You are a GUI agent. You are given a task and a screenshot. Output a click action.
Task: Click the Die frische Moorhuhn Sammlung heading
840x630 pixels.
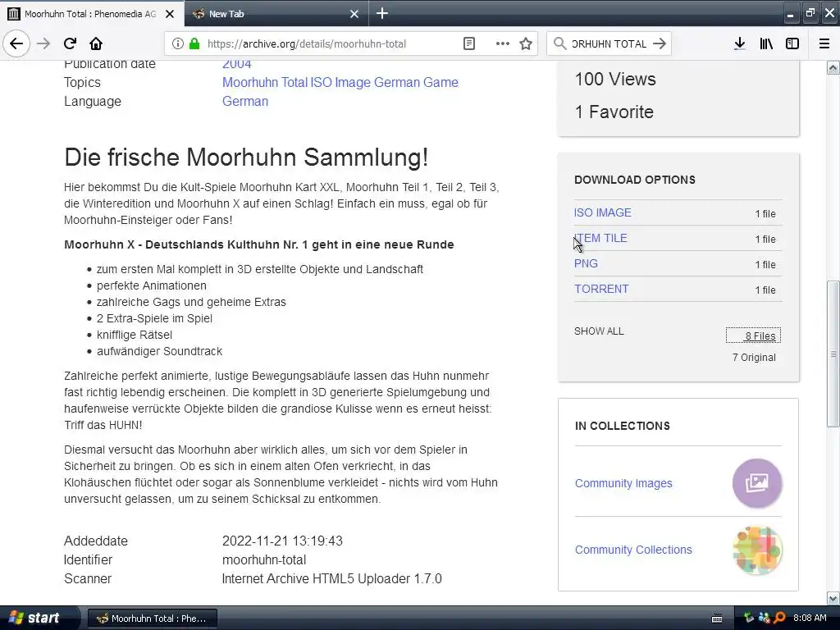coord(246,157)
